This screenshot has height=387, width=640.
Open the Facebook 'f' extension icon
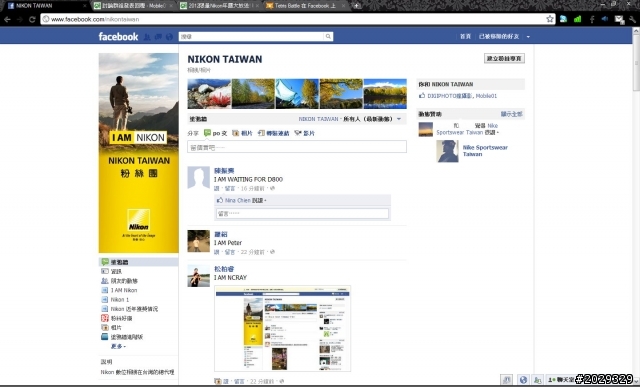pos(591,19)
